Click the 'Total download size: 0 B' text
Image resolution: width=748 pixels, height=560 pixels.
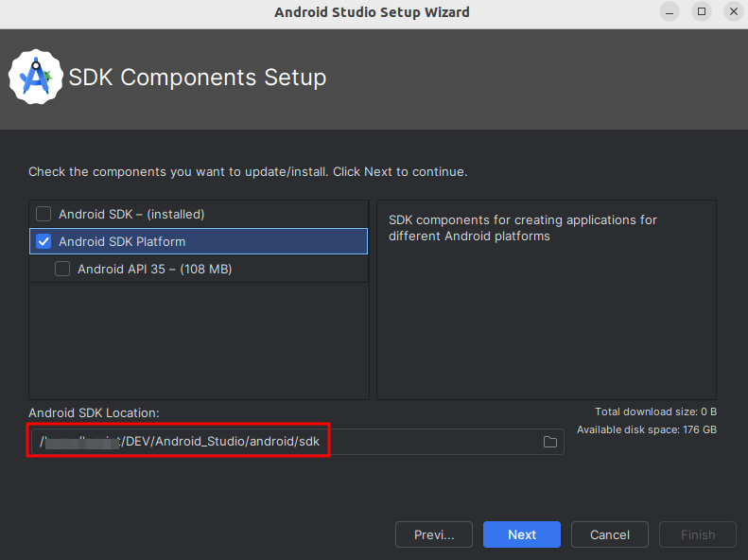coord(655,411)
